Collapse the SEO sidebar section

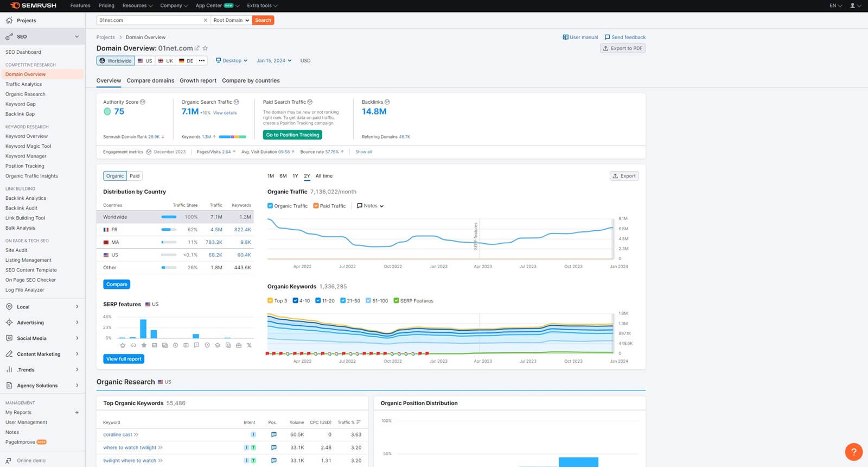76,36
